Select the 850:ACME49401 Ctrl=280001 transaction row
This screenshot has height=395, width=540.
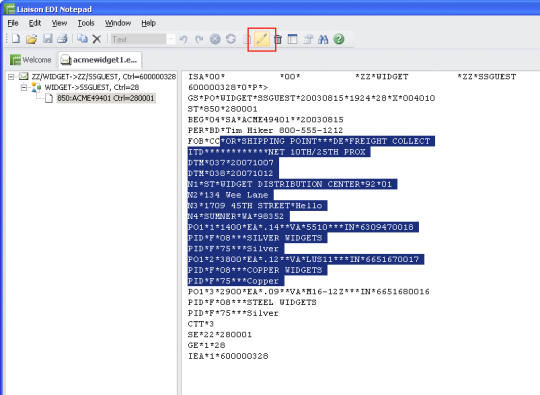tap(105, 98)
